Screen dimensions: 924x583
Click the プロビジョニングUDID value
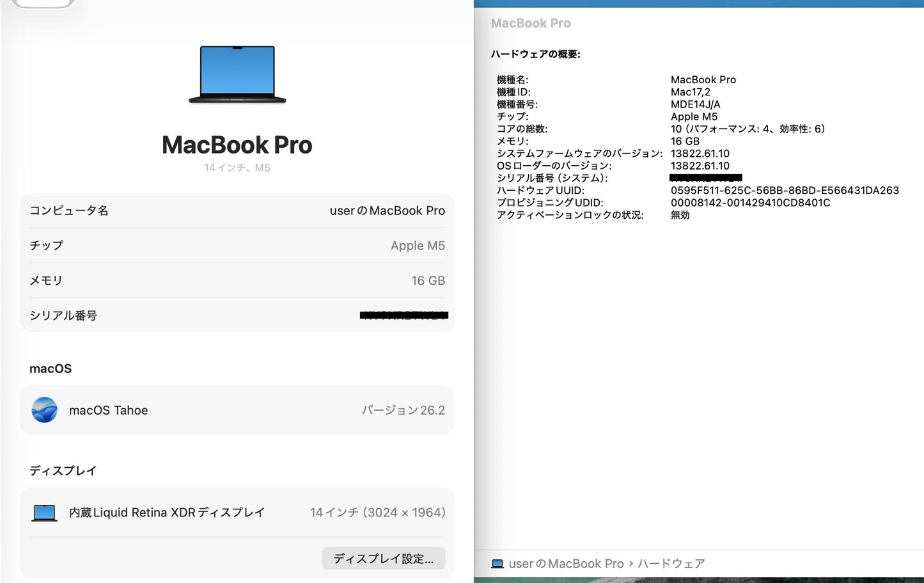[751, 203]
